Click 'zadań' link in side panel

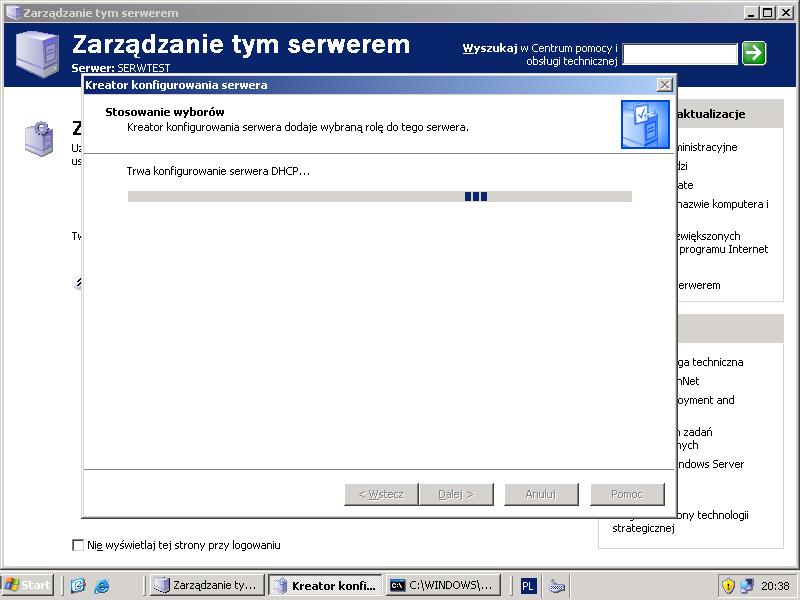(x=695, y=432)
